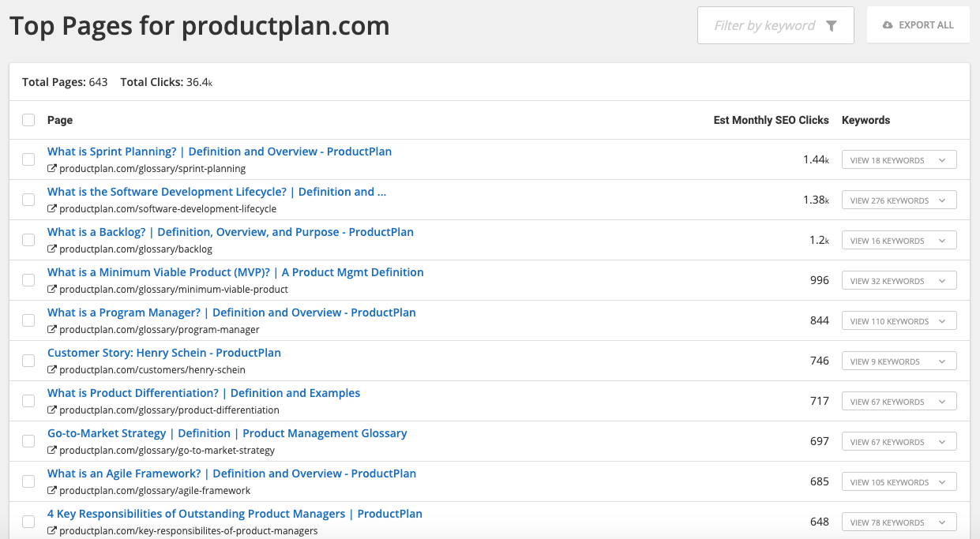This screenshot has height=539, width=980.
Task: Open Customer Story: Henry Schein link
Action: coord(164,353)
